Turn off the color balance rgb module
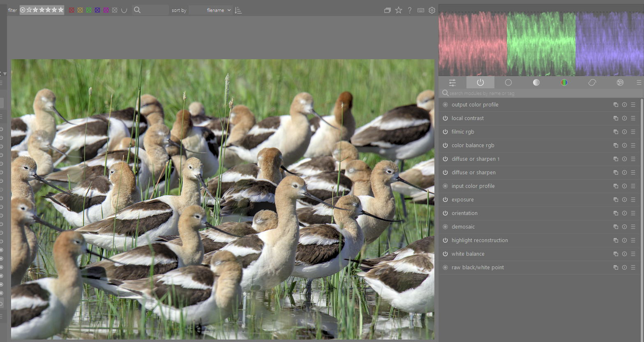644x342 pixels. (x=445, y=146)
